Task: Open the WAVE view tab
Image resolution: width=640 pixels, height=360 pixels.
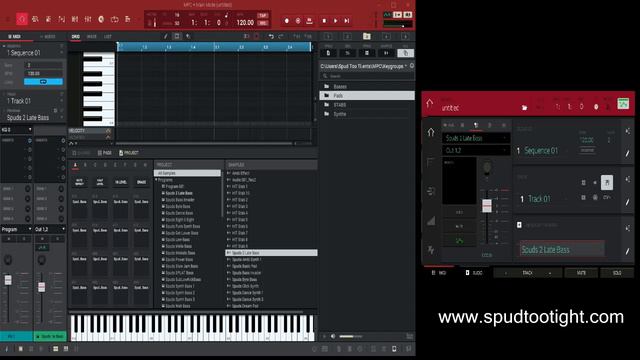Action: click(91, 37)
